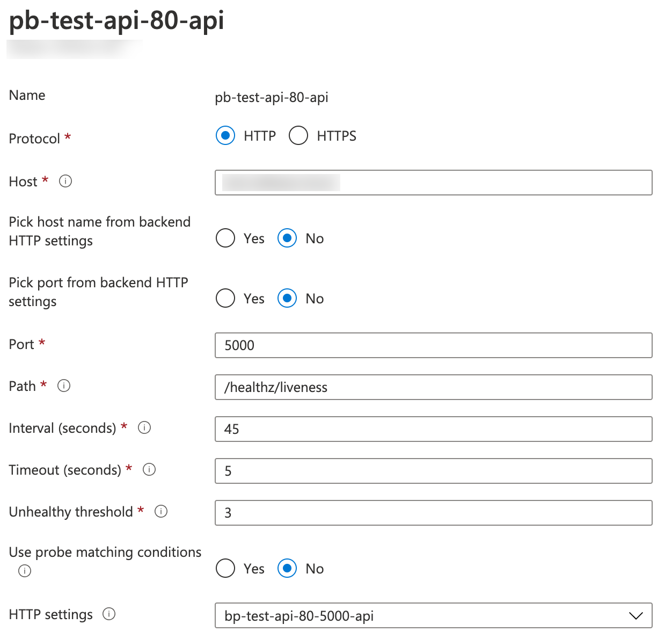Click the Unhealthy threshold field showing 3
This screenshot has width=672, height=639.
433,513
